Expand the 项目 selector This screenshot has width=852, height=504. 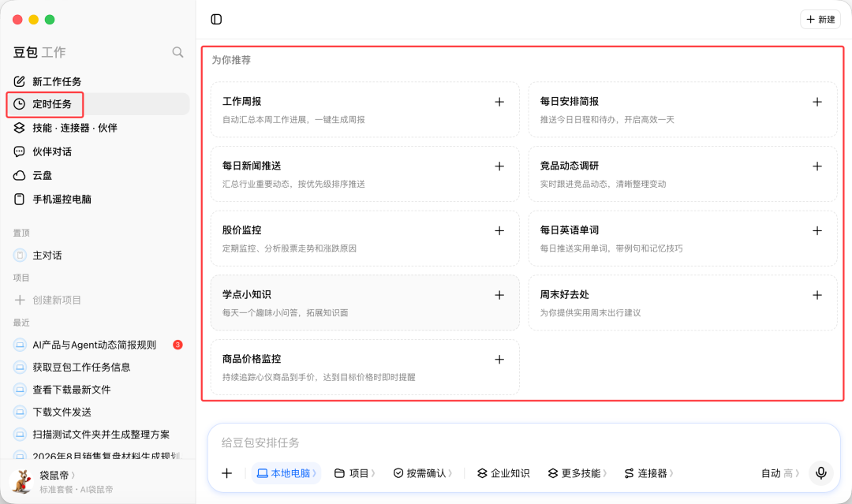[355, 473]
